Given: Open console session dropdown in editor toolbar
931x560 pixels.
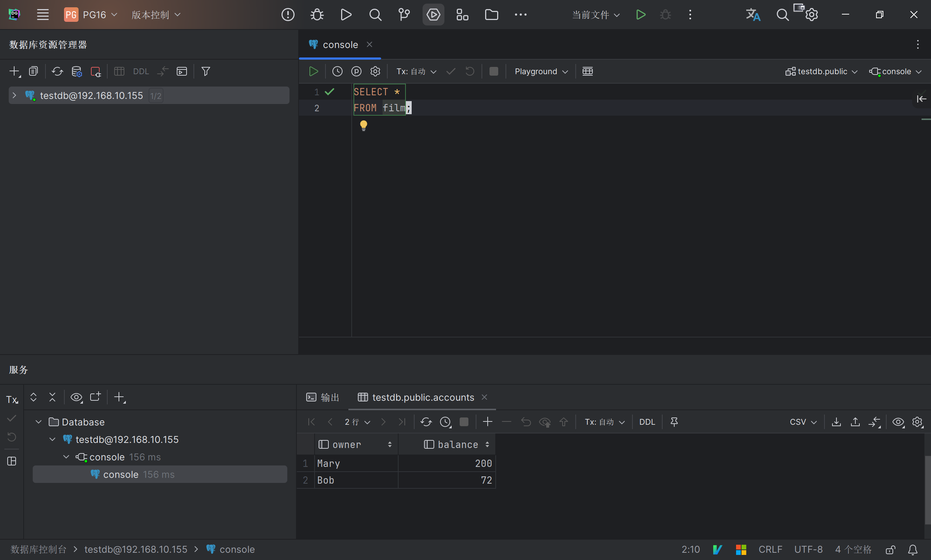Looking at the screenshot, I should [x=895, y=71].
